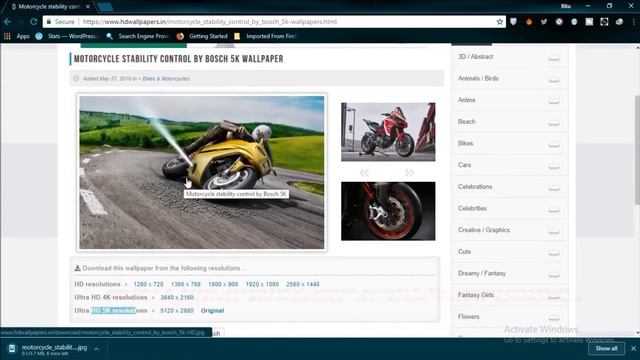Close the downloads bar
The height and width of the screenshot is (360, 640).
pyautogui.click(x=633, y=349)
